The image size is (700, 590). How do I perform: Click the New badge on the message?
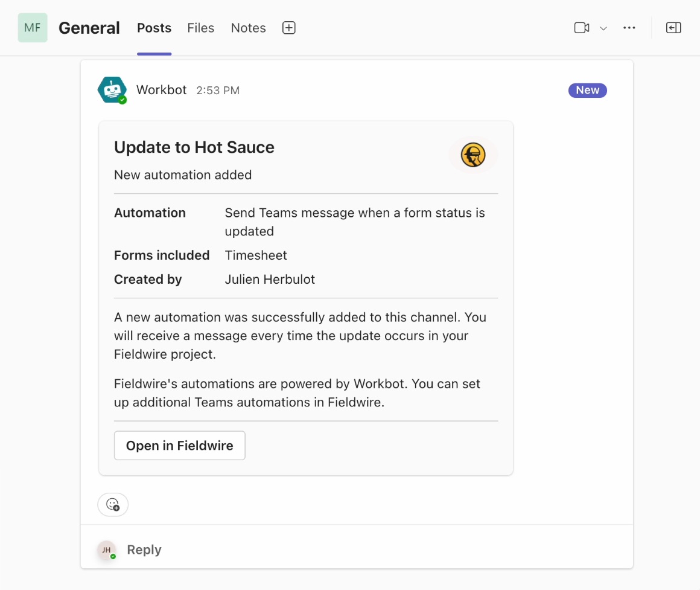(x=587, y=90)
